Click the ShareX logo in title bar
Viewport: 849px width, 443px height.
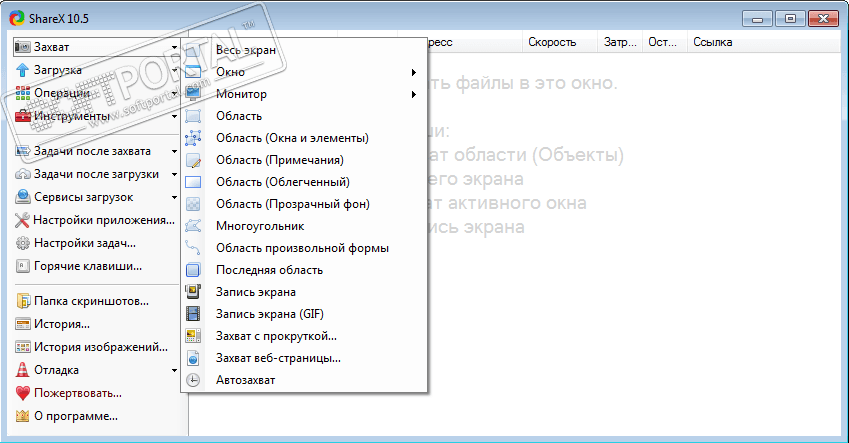tap(17, 18)
